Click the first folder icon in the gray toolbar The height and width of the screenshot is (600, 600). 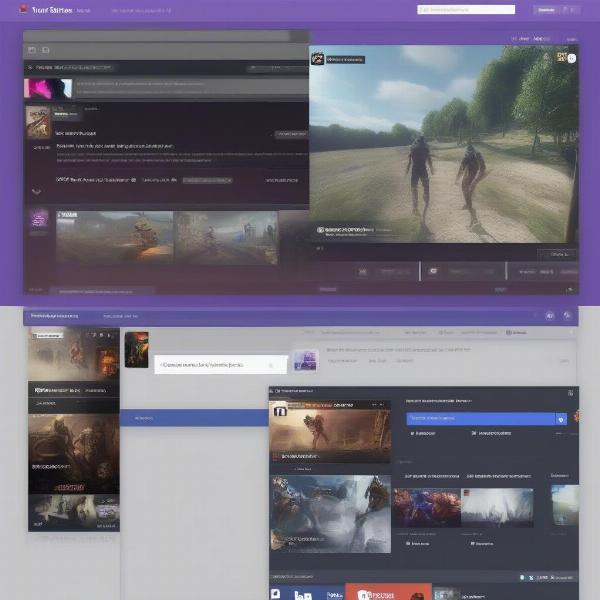click(x=32, y=50)
